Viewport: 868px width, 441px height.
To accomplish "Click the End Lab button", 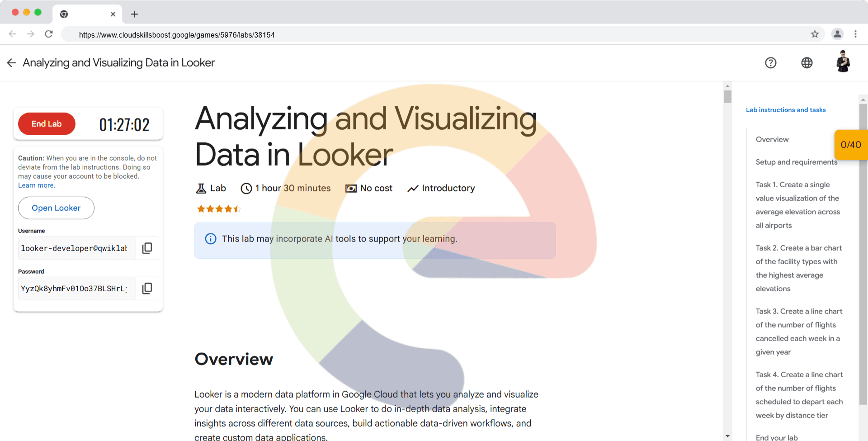I will pos(47,124).
